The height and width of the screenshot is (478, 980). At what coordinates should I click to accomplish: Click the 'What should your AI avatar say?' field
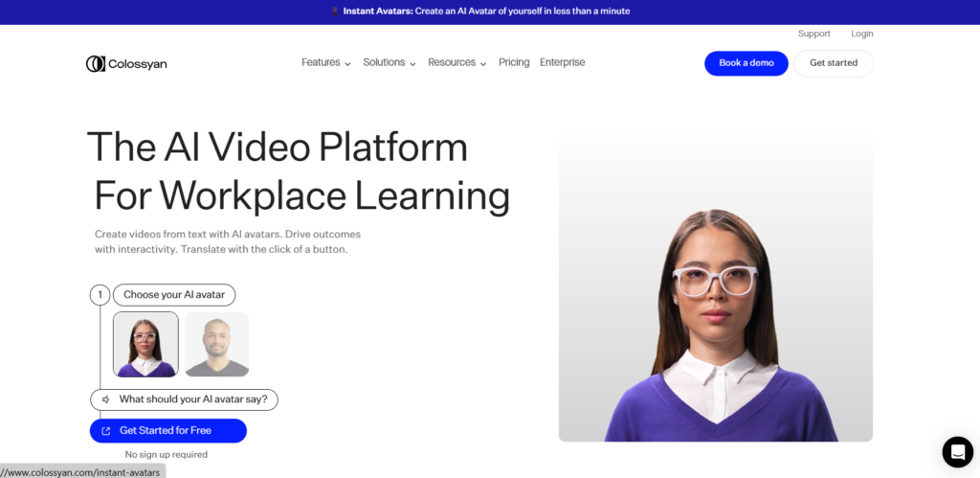[198, 399]
